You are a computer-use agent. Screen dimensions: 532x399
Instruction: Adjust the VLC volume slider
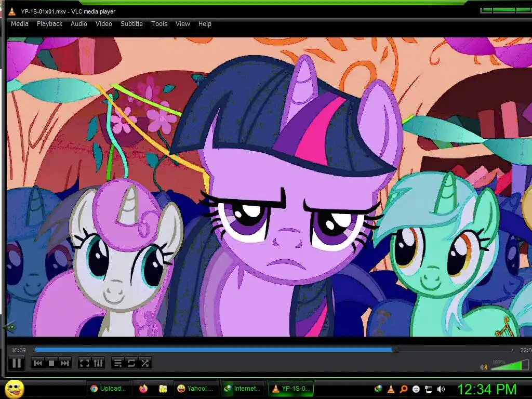pyautogui.click(x=510, y=365)
